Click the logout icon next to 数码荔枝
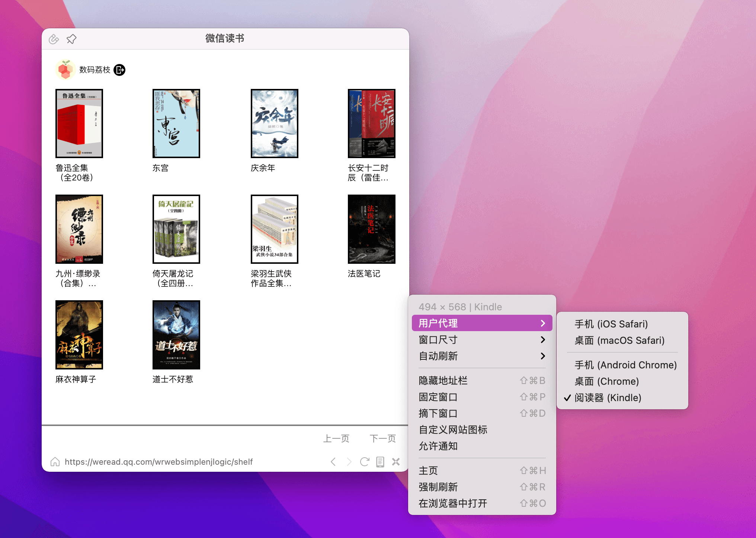This screenshot has height=538, width=756. pyautogui.click(x=119, y=70)
